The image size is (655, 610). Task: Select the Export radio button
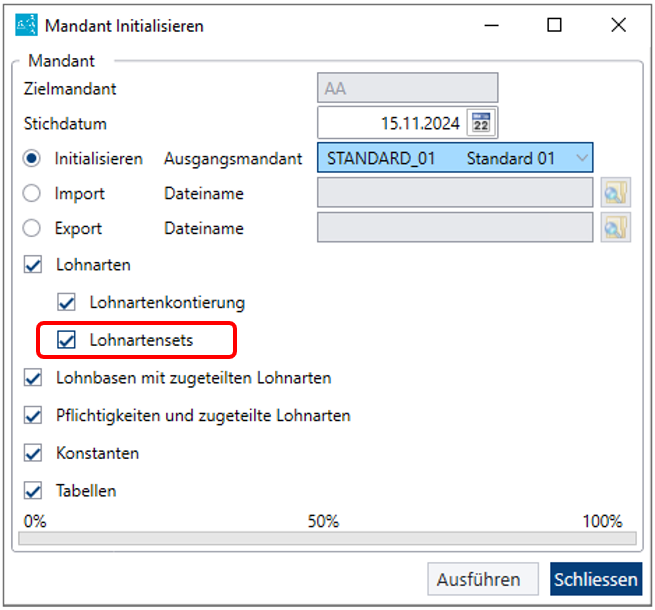[32, 228]
